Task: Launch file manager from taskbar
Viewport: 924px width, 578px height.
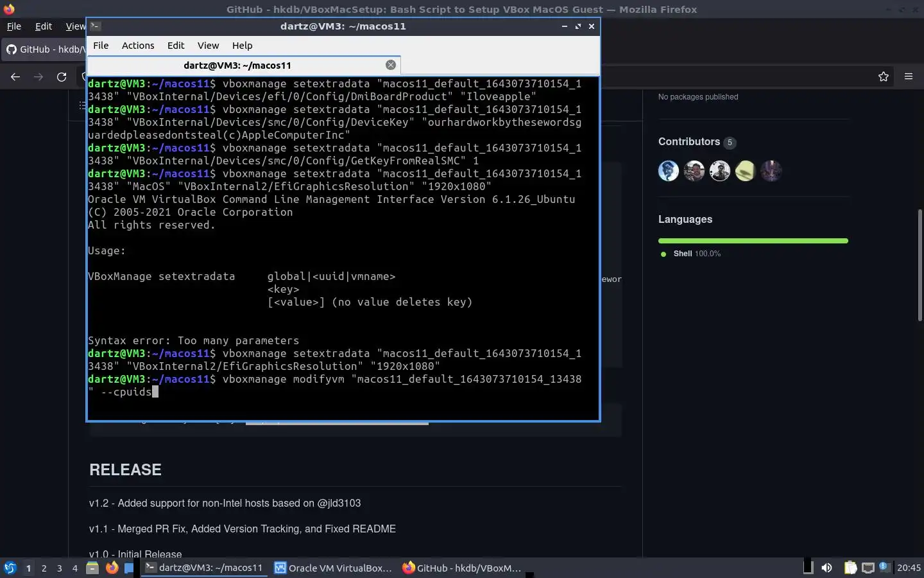Action: coord(92,568)
